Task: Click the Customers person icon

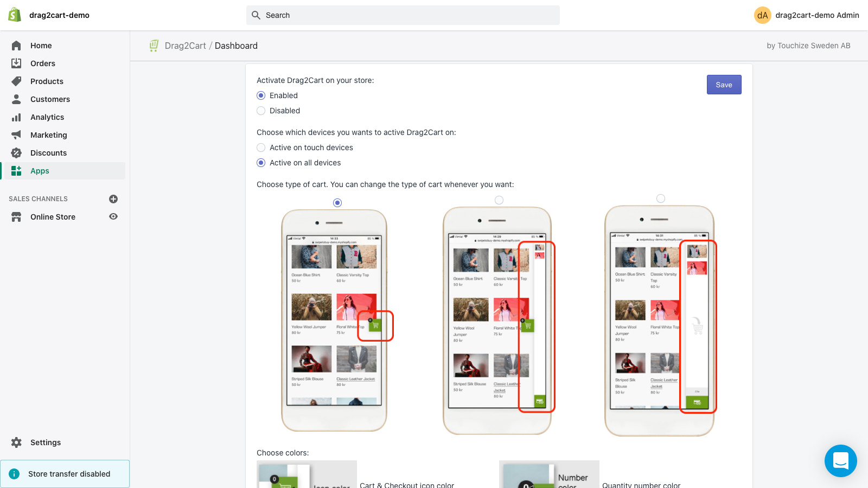Action: click(16, 99)
